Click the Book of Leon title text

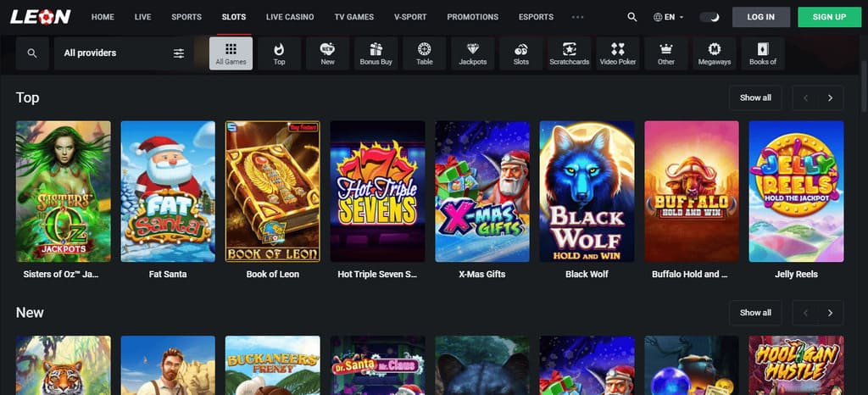tap(272, 274)
